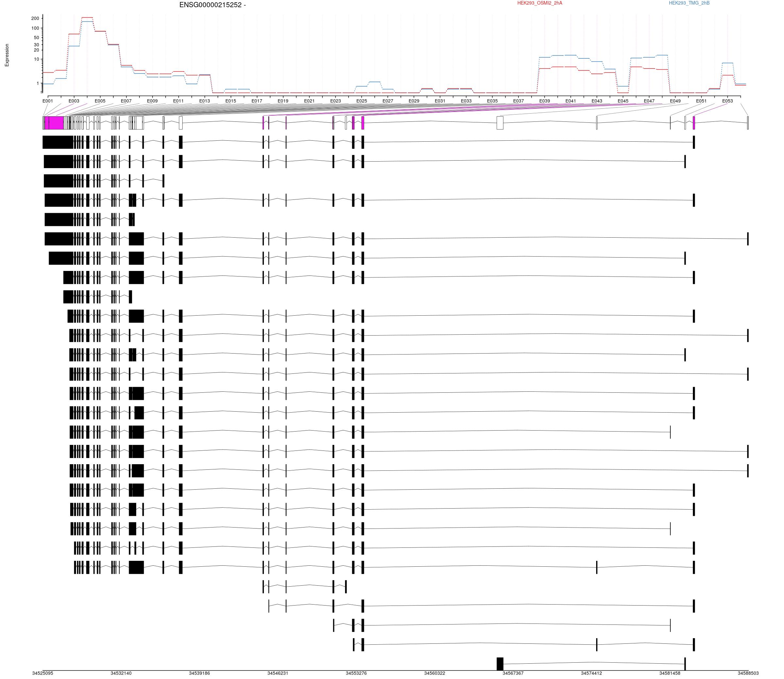Screen dimensions: 784x679
Task: Click the y-axis tick value 50
Action: click(36, 38)
